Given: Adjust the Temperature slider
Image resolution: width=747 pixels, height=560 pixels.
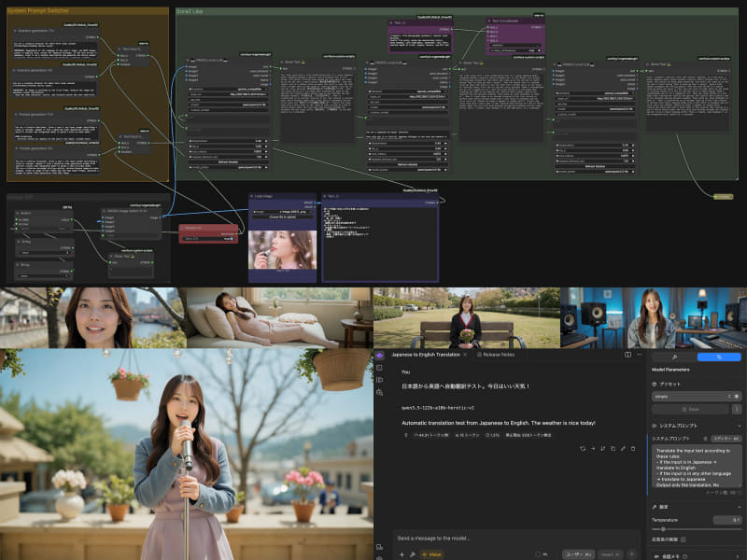Looking at the screenshot, I should pyautogui.click(x=696, y=529).
